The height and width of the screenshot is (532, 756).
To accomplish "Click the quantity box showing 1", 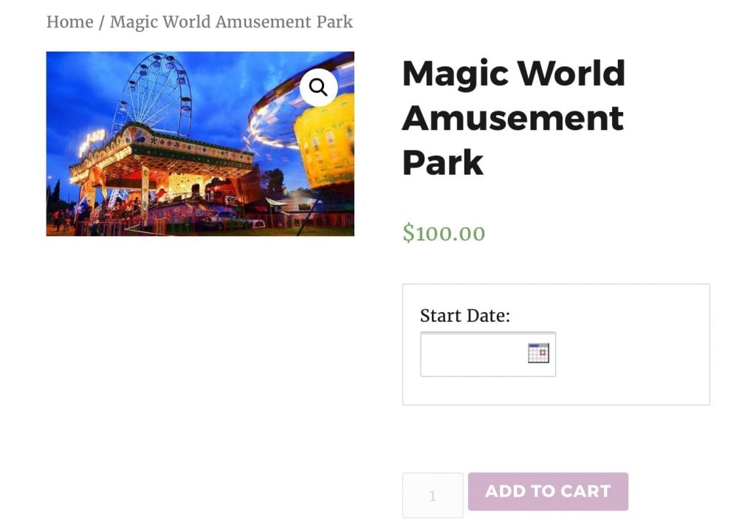I will tap(433, 495).
